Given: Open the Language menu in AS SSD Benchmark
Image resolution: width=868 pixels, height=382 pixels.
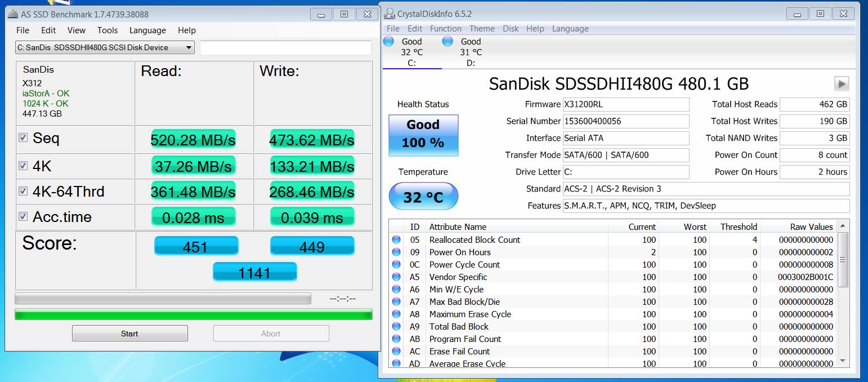Looking at the screenshot, I should (147, 30).
